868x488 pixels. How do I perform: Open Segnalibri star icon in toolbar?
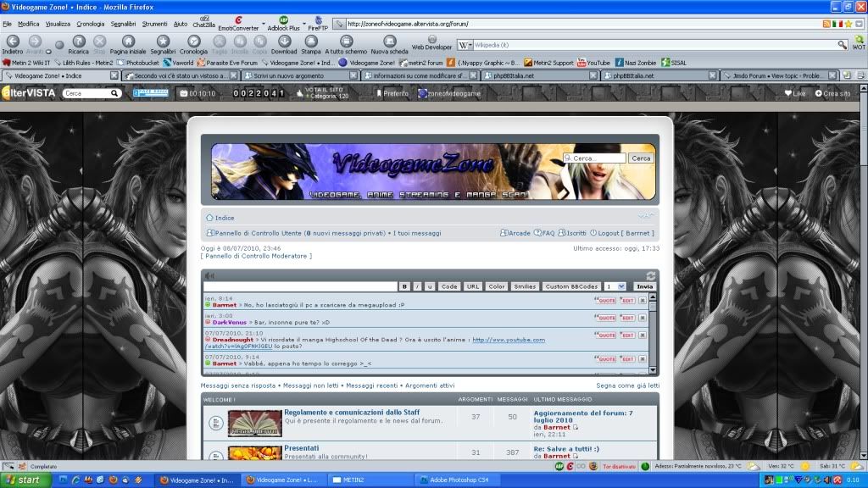click(163, 42)
